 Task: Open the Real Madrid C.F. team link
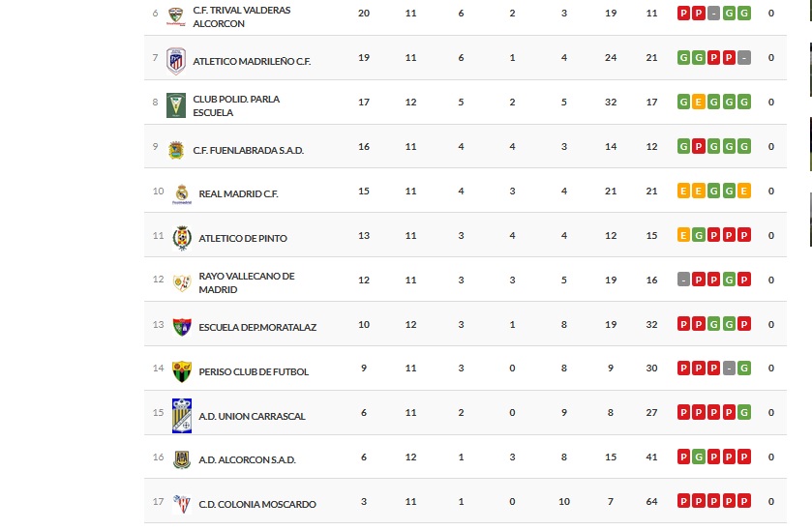tap(238, 193)
